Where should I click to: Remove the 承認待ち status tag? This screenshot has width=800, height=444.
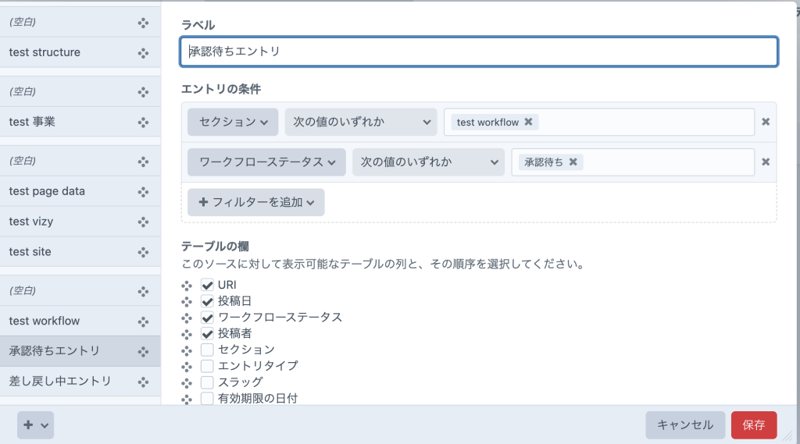[574, 162]
